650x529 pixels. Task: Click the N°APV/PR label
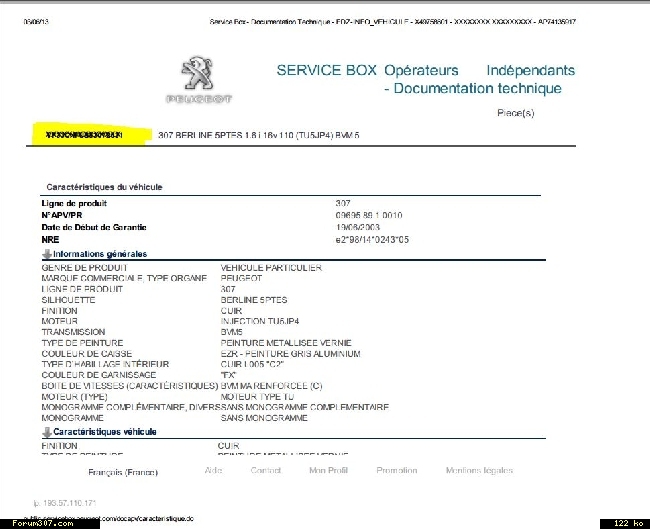coord(62,215)
